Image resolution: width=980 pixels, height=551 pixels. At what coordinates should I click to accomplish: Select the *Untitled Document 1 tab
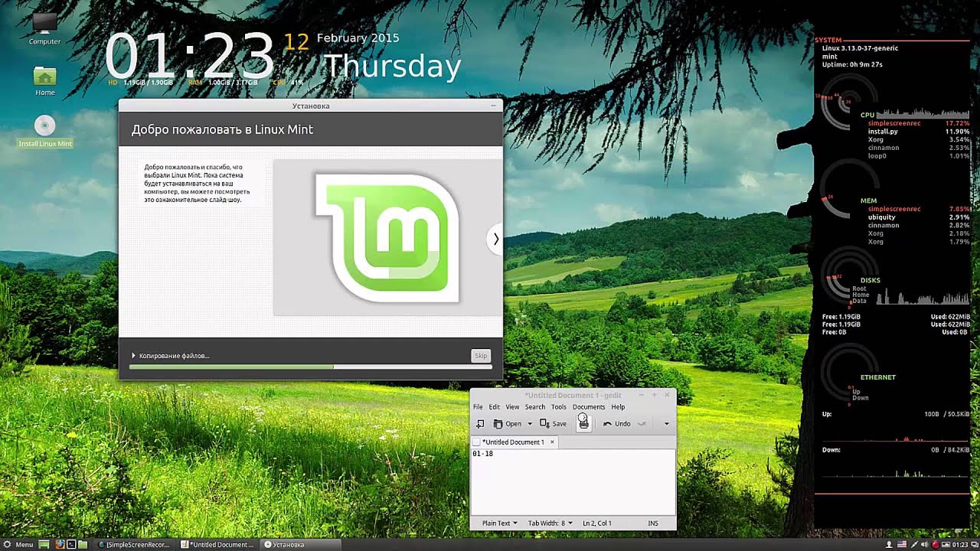click(513, 442)
